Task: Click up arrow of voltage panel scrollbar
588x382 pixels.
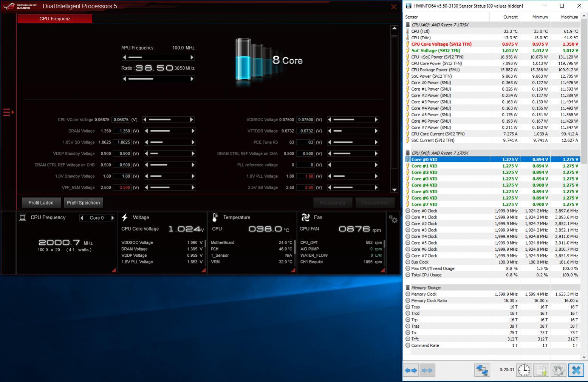Action: point(395,28)
